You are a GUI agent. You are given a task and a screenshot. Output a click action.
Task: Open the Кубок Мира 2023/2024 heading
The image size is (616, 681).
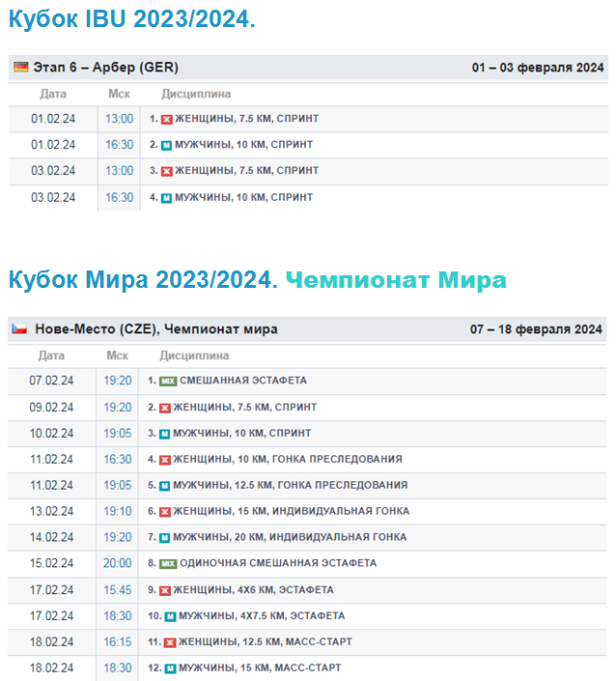tap(143, 279)
